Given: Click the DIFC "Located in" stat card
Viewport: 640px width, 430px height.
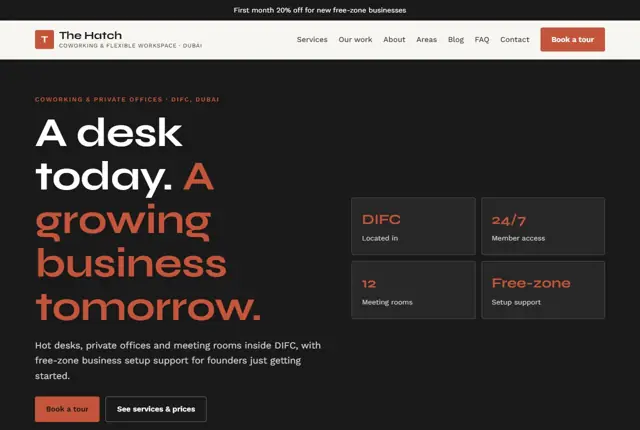Looking at the screenshot, I should click(413, 226).
